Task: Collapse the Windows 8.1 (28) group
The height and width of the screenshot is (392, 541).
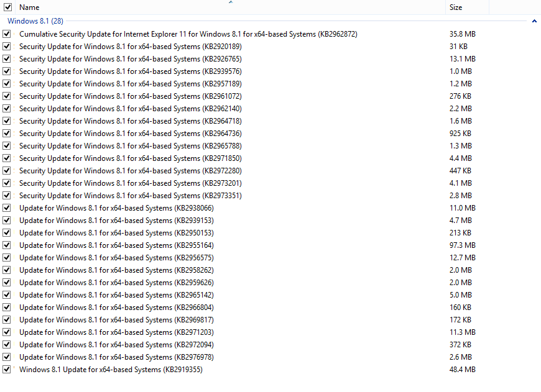Action: tap(534, 21)
